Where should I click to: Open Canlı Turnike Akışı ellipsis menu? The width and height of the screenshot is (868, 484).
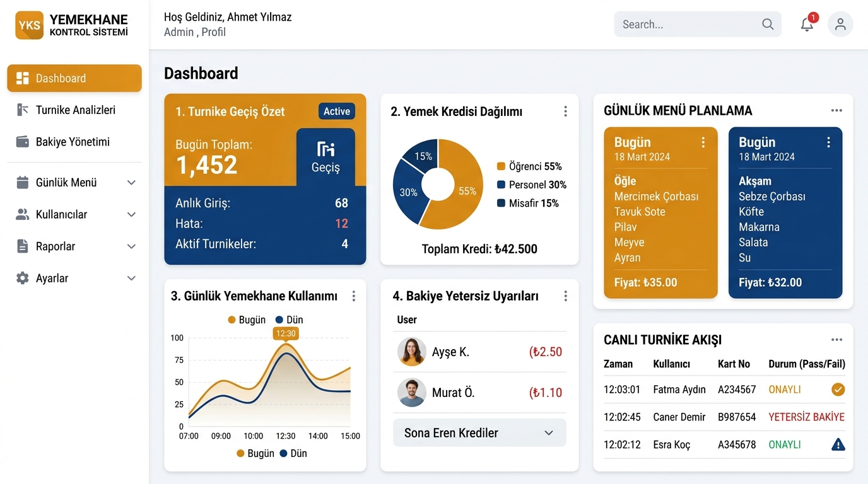836,340
